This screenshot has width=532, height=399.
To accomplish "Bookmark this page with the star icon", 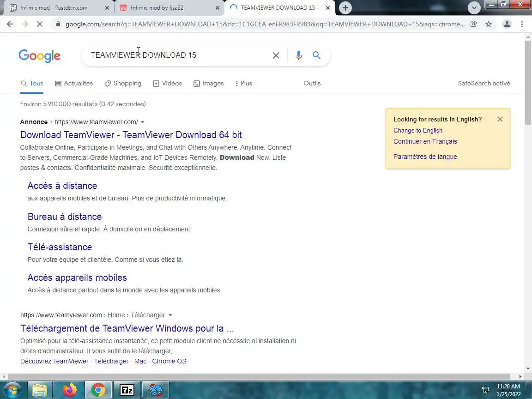I will click(489, 24).
